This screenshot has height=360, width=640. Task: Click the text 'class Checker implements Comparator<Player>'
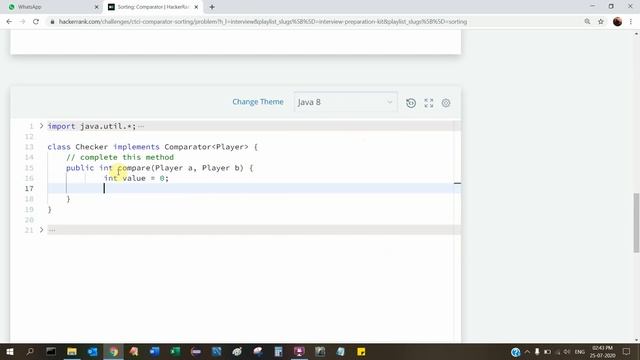(x=148, y=147)
